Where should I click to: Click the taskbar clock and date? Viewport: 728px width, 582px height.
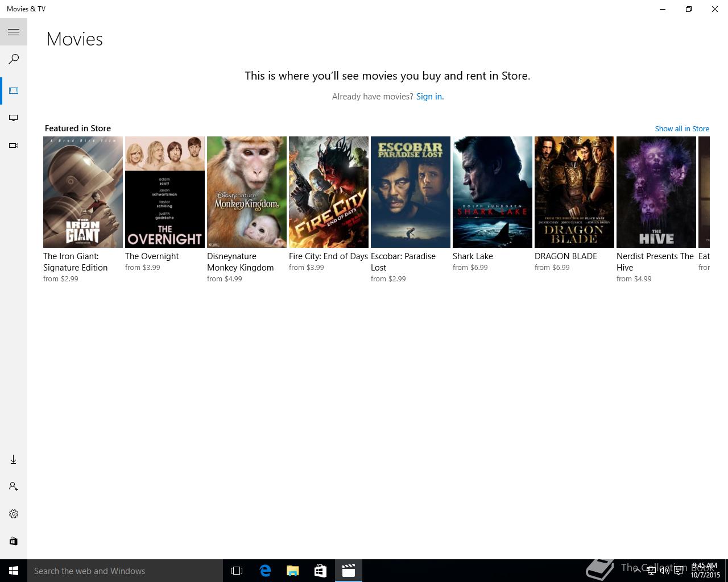pyautogui.click(x=705, y=571)
